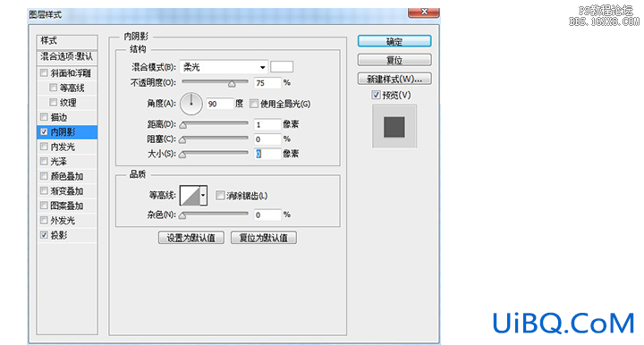Enable the 光泽 checkbox
The height and width of the screenshot is (345, 644).
(44, 162)
